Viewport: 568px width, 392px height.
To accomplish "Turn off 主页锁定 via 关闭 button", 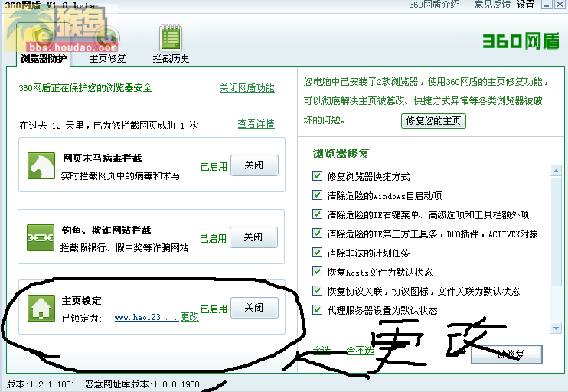I will [x=254, y=308].
